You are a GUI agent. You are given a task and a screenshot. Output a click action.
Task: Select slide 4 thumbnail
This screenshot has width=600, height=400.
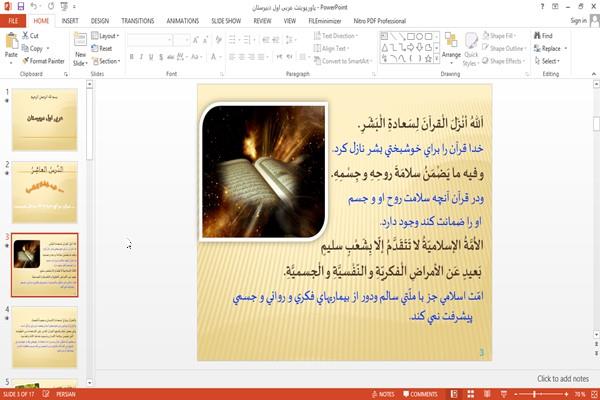pyautogui.click(x=45, y=338)
